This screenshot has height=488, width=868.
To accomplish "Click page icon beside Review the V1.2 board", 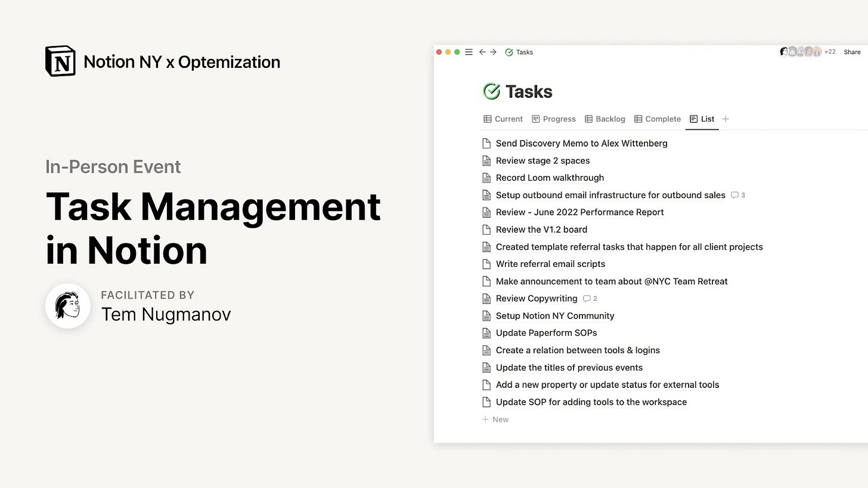I will click(486, 229).
